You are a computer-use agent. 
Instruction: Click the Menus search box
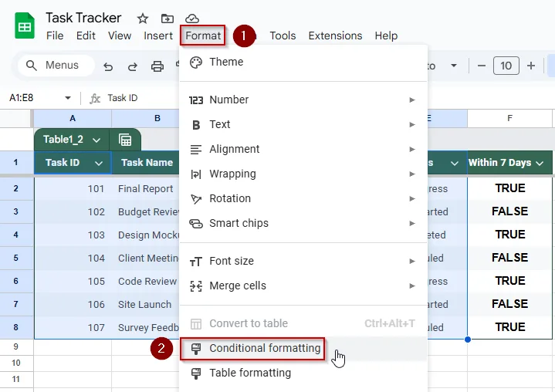point(56,66)
